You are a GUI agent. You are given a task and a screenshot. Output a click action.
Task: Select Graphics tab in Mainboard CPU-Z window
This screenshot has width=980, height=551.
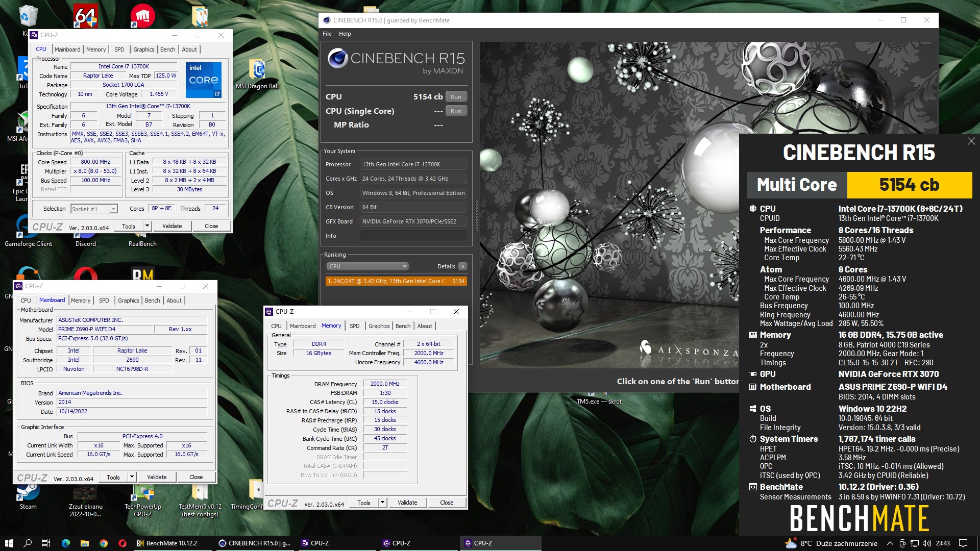[x=129, y=300]
